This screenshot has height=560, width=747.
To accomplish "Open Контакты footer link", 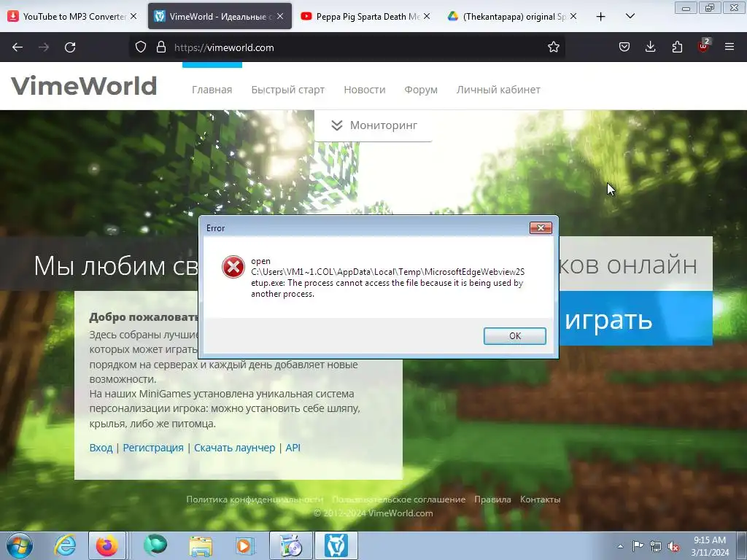I will [541, 499].
